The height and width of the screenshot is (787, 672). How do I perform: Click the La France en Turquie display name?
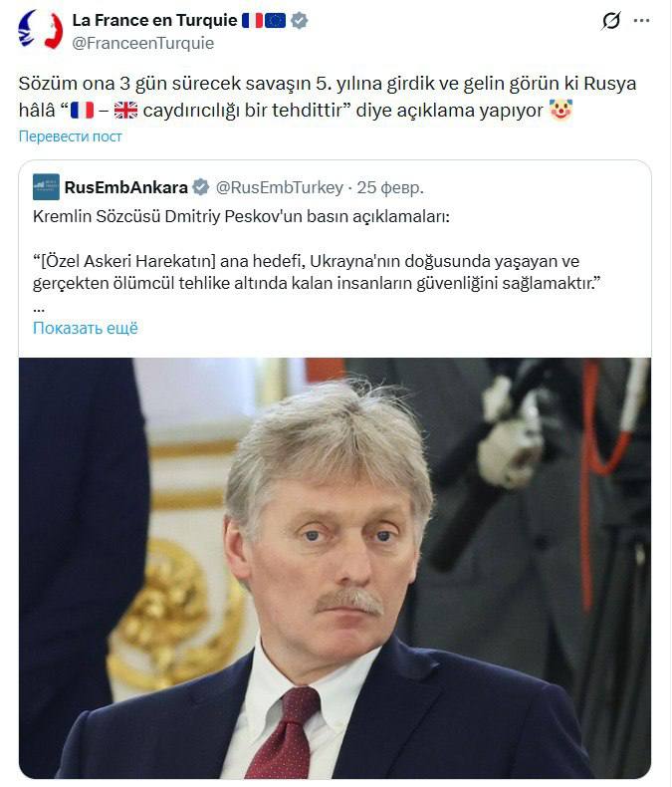pyautogui.click(x=154, y=21)
